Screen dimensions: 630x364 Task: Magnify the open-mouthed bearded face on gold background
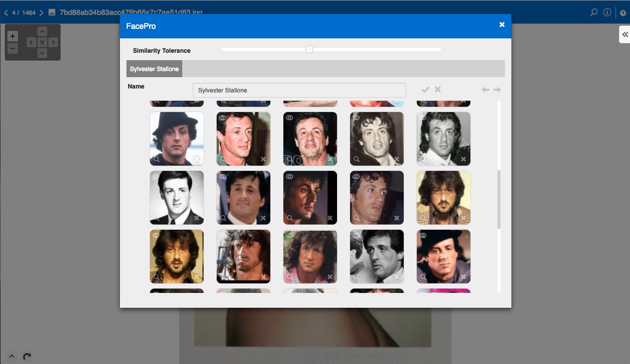click(x=157, y=277)
